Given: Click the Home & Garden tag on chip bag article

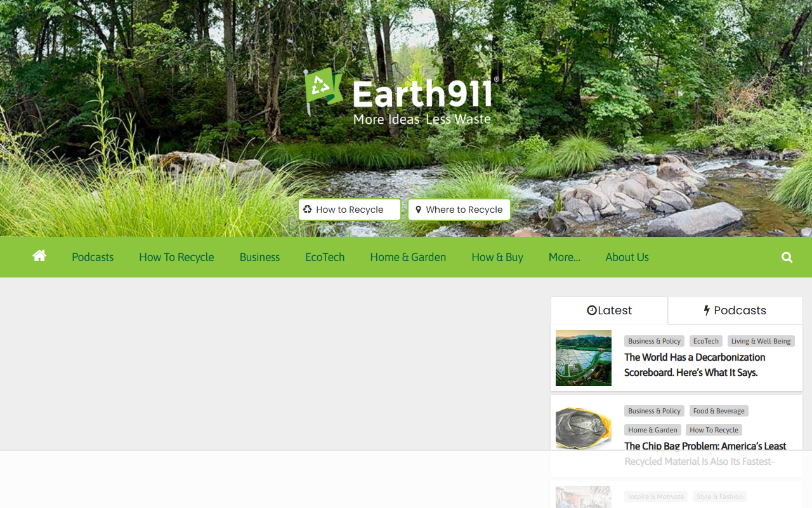Looking at the screenshot, I should [x=653, y=430].
